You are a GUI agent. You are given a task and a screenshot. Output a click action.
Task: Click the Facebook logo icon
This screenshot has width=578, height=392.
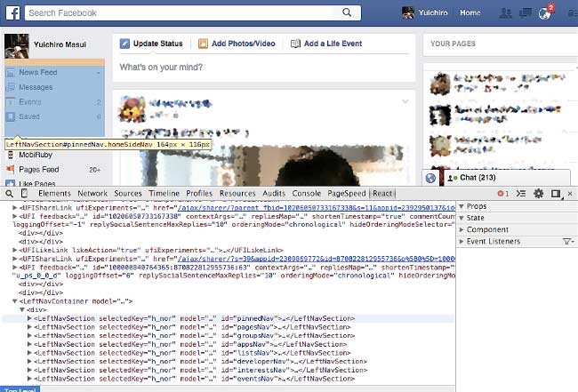[x=13, y=13]
